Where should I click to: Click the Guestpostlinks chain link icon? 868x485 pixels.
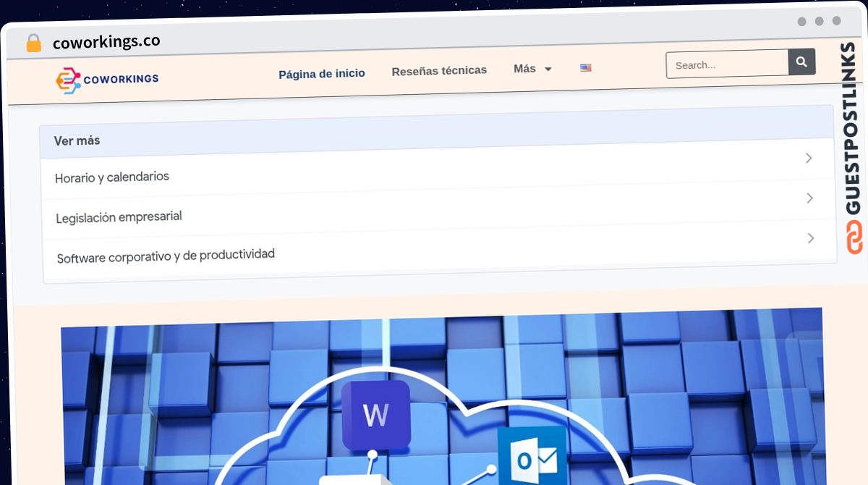(x=854, y=238)
